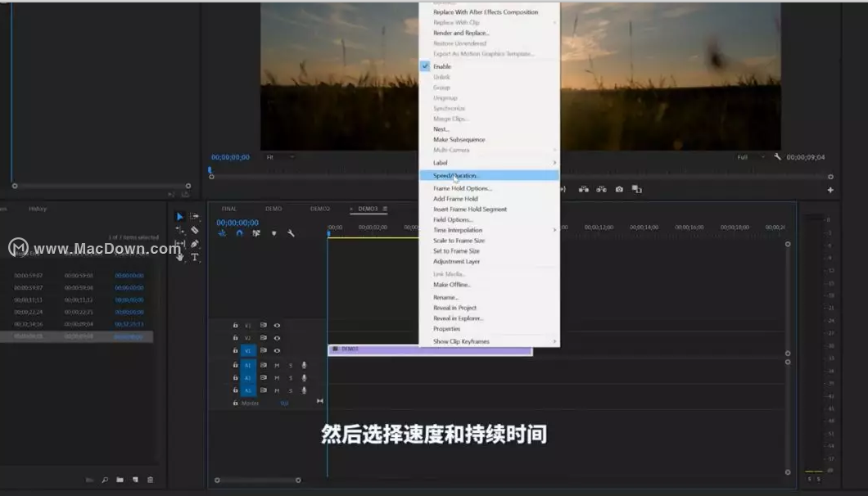Select the Pen tool
This screenshot has width=868, height=496.
195,244
